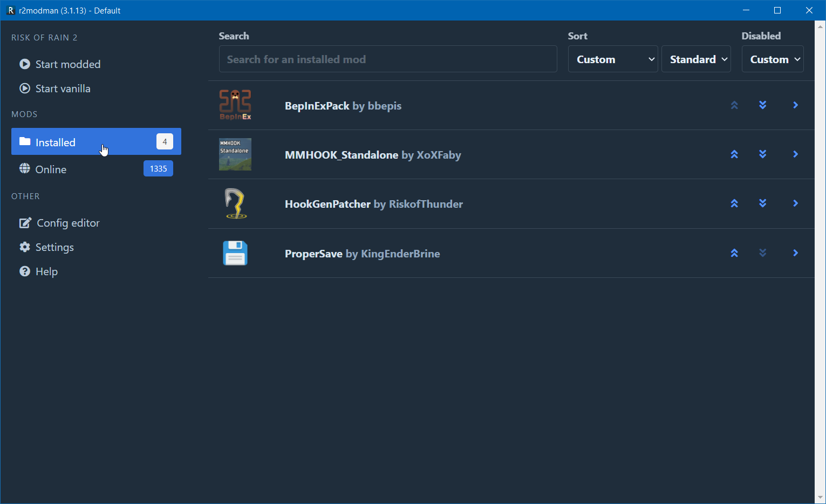Focus the installed mod search field
The width and height of the screenshot is (826, 504).
click(388, 59)
